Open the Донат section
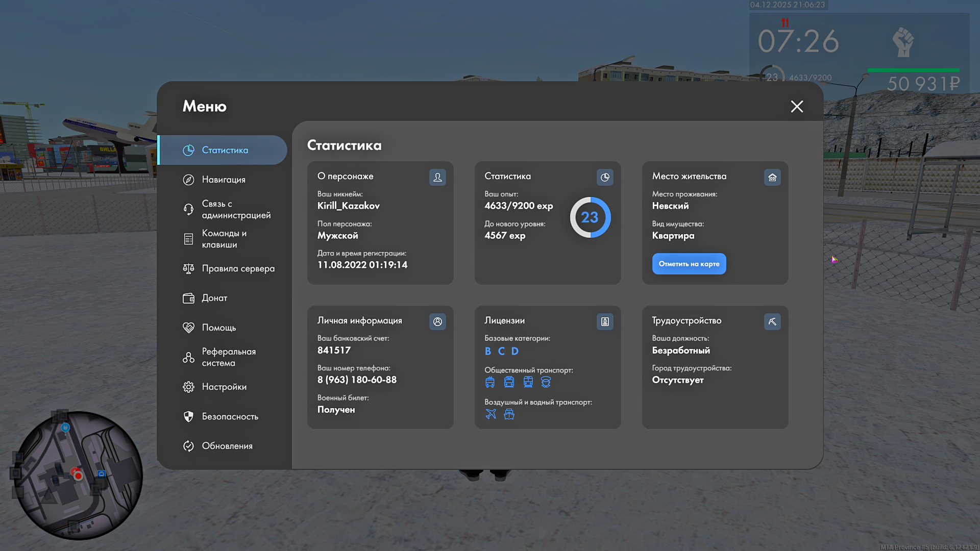The height and width of the screenshot is (551, 980). click(x=214, y=298)
